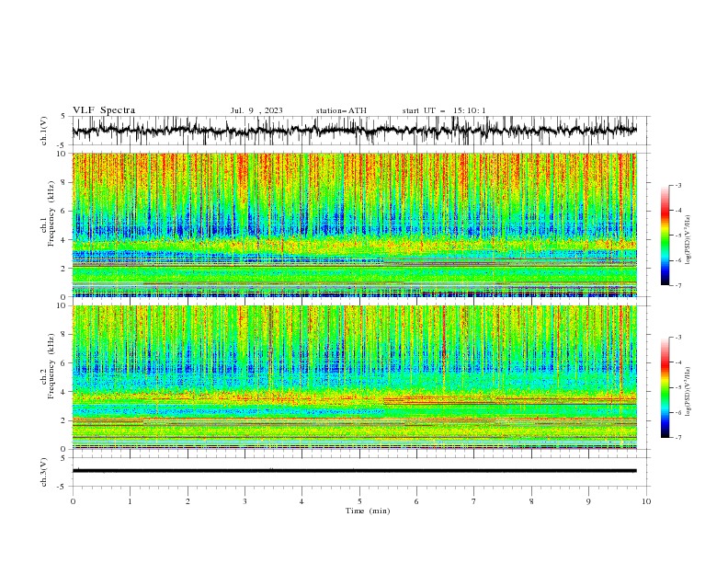Image resolution: width=728 pixels, height=563 pixels.
Task: Click the upper color bar of ch.1 spectrogram
Action: (x=665, y=236)
